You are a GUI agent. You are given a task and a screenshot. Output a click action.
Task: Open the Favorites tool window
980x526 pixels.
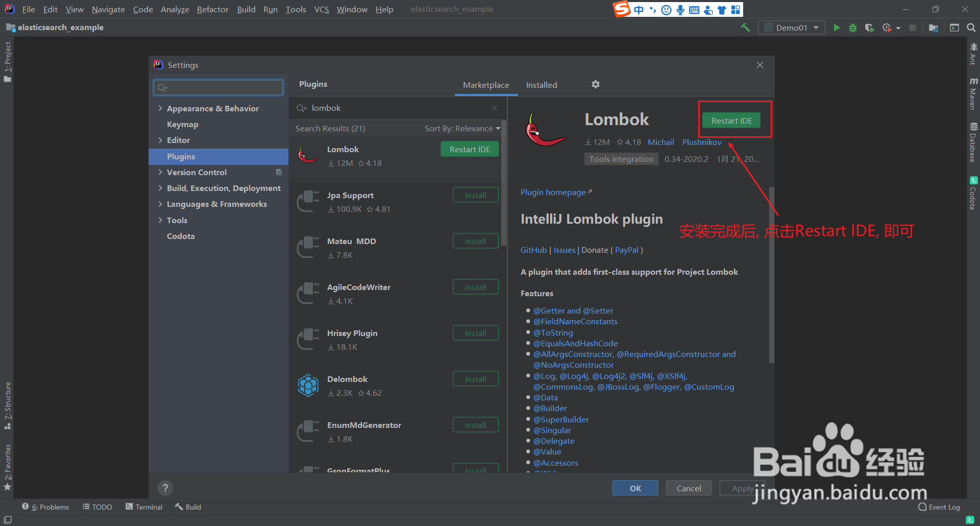(7, 467)
